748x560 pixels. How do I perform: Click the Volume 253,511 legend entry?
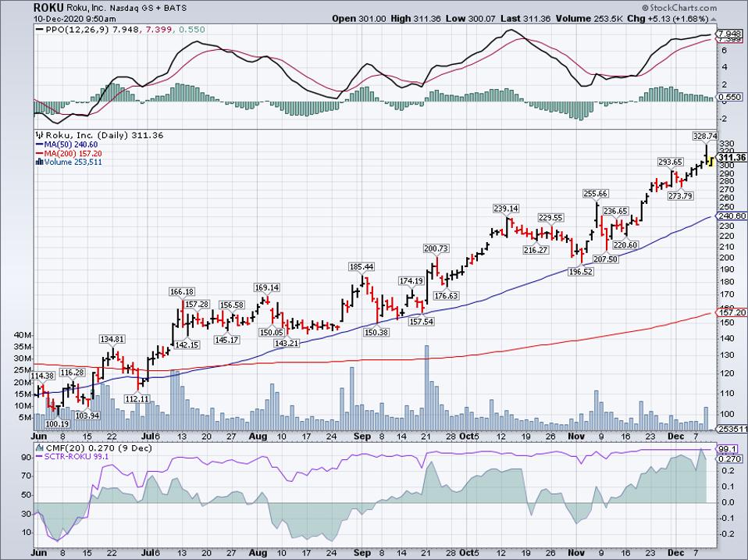[73, 162]
